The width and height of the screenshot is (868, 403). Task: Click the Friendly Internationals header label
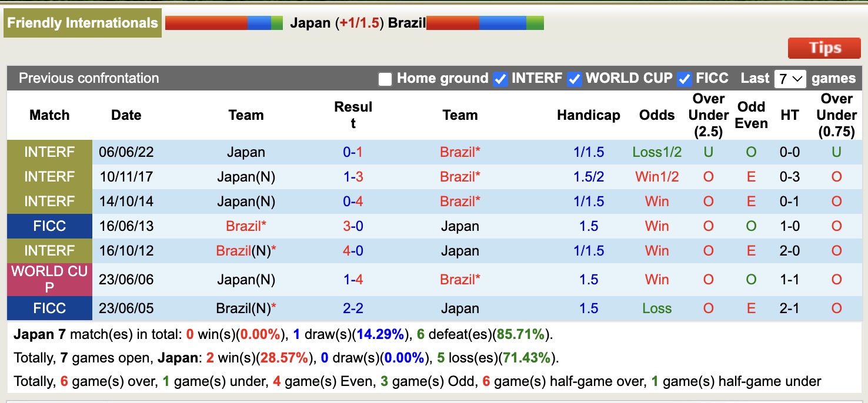(x=82, y=22)
